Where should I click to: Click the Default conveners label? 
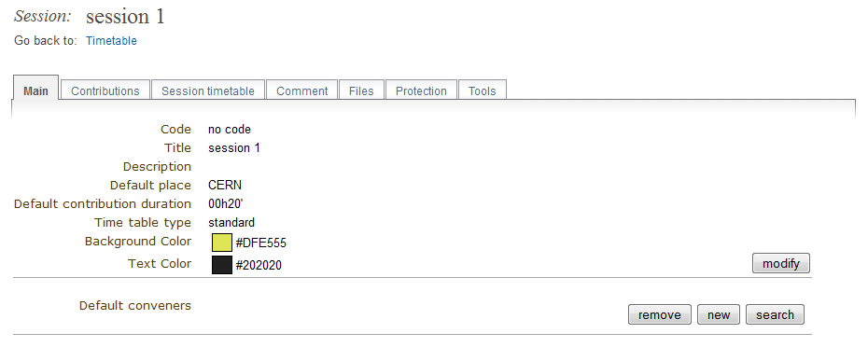click(x=135, y=305)
